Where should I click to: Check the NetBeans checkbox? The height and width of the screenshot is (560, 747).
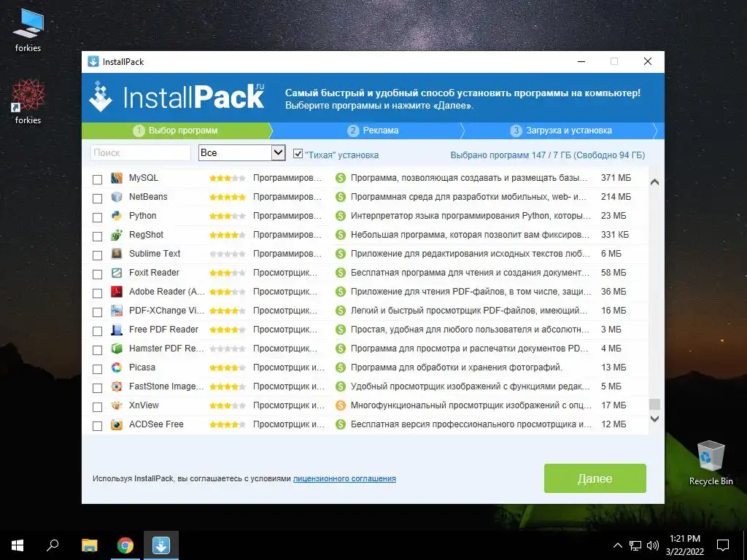(97, 198)
